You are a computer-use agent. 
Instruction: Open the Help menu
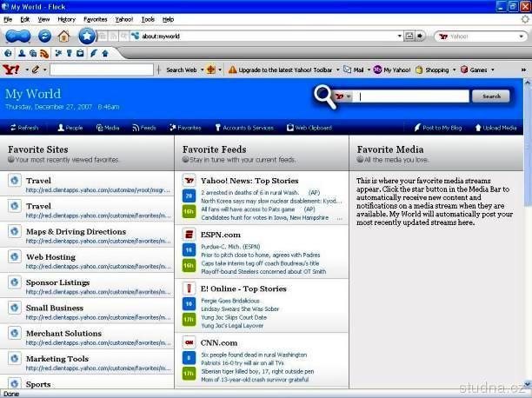tap(168, 19)
